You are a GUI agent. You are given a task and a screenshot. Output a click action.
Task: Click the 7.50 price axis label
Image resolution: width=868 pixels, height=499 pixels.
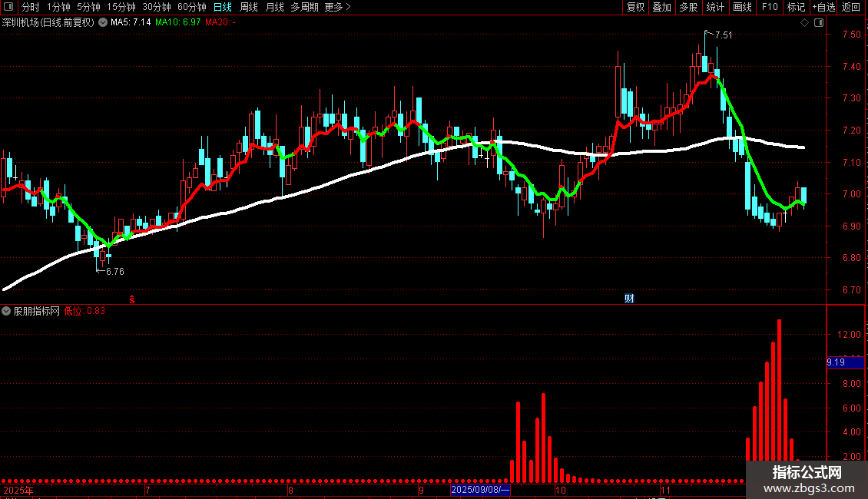(851, 35)
